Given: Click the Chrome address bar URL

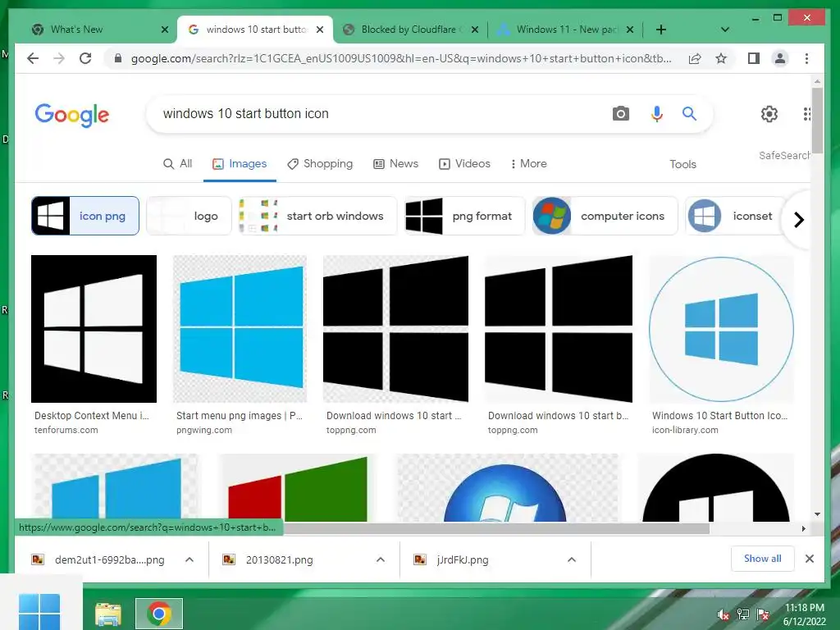Looking at the screenshot, I should coord(400,58).
